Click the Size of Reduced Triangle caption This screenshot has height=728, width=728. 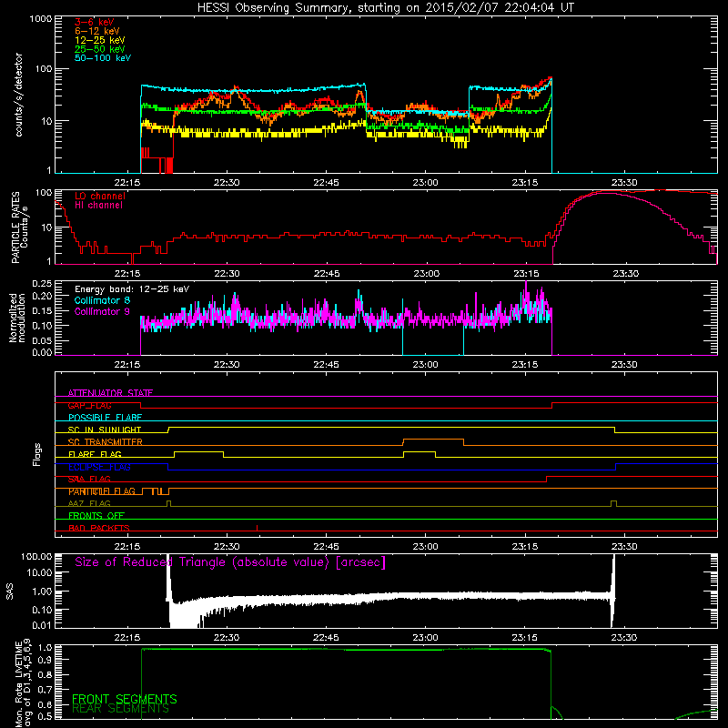[x=230, y=562]
